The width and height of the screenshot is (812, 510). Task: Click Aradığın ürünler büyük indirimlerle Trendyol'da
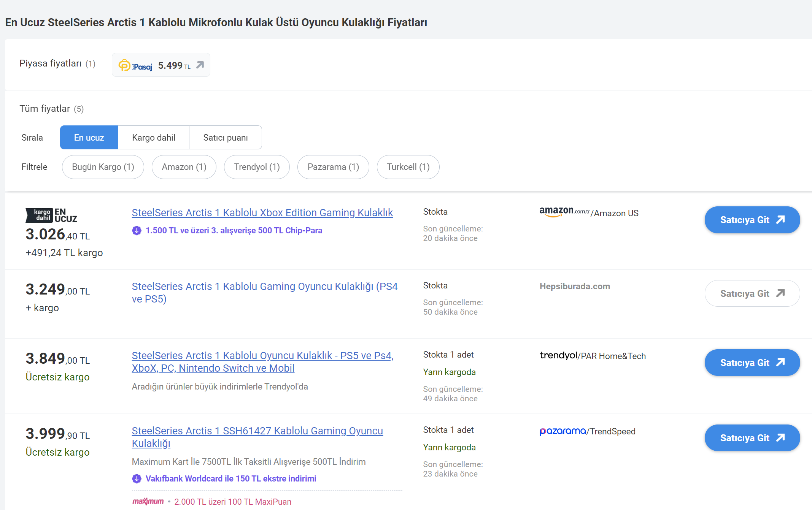tap(220, 386)
